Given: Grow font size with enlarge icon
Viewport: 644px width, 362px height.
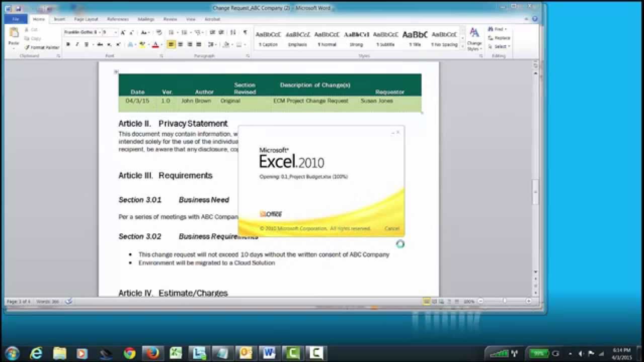Looking at the screenshot, I should click(123, 32).
